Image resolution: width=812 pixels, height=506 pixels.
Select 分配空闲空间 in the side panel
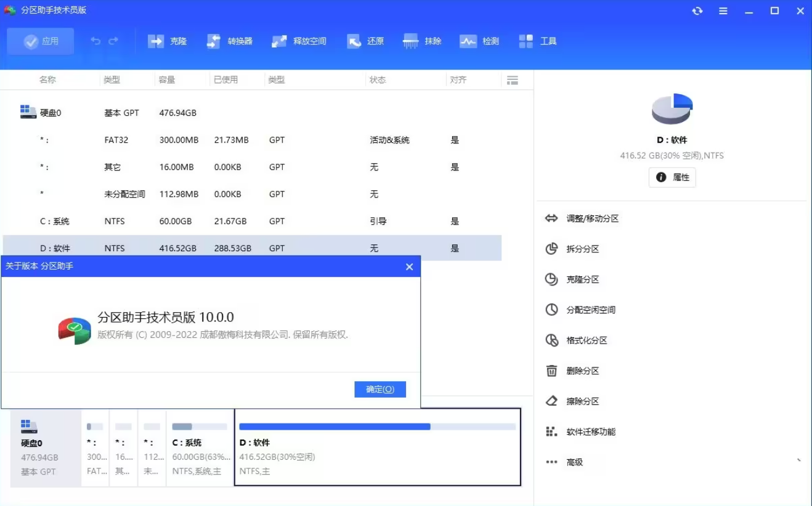580,310
